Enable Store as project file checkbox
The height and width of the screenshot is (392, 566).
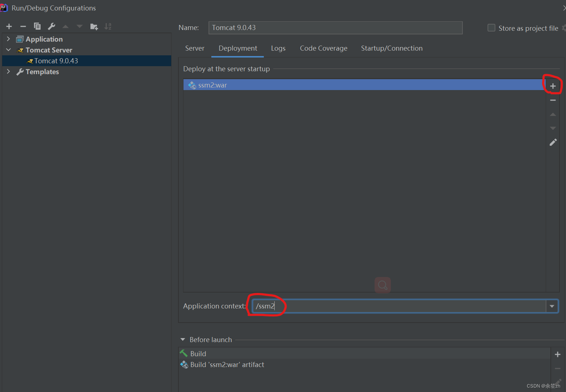pos(491,28)
